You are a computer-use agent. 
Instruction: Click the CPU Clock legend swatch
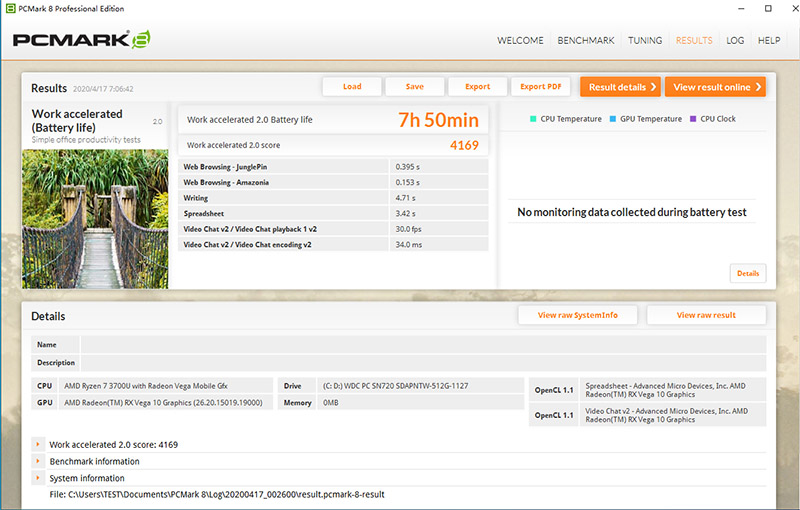point(692,119)
